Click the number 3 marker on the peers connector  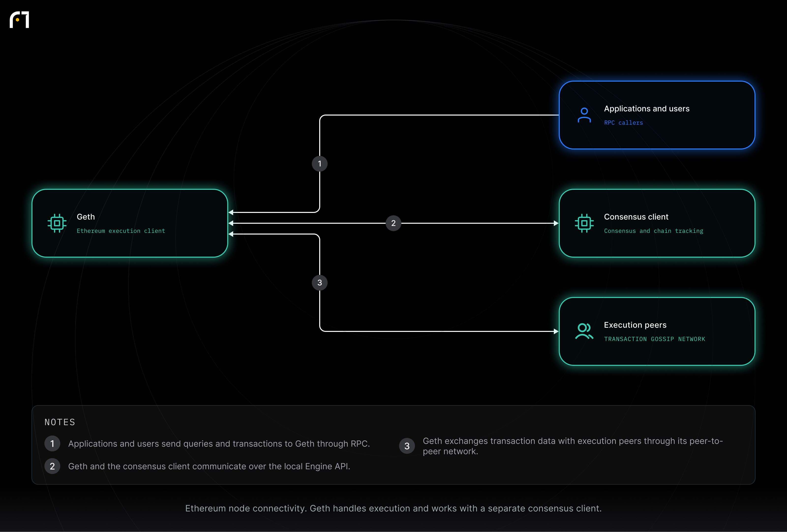coord(320,282)
